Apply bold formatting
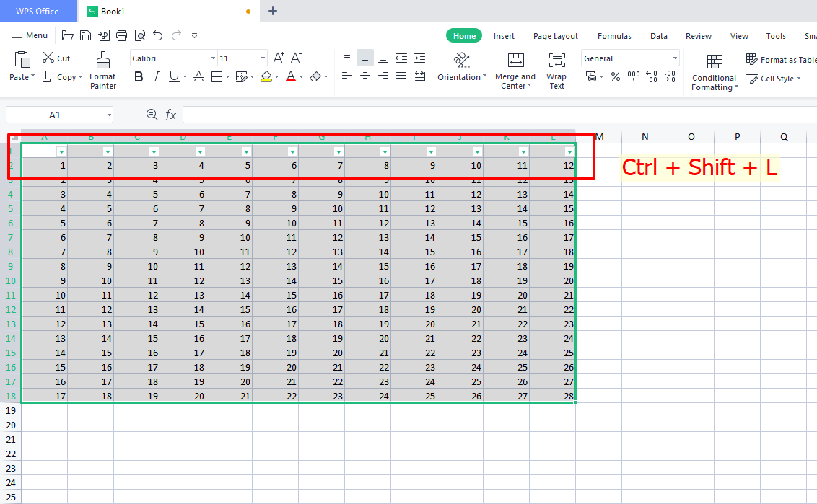The width and height of the screenshot is (817, 504). 139,76
